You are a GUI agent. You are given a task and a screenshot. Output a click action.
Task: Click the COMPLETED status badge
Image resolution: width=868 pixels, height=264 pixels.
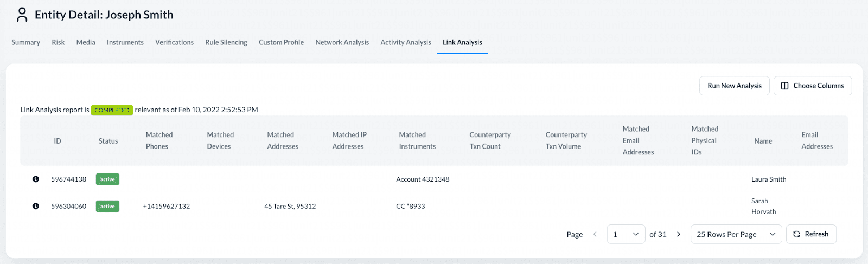coord(112,110)
